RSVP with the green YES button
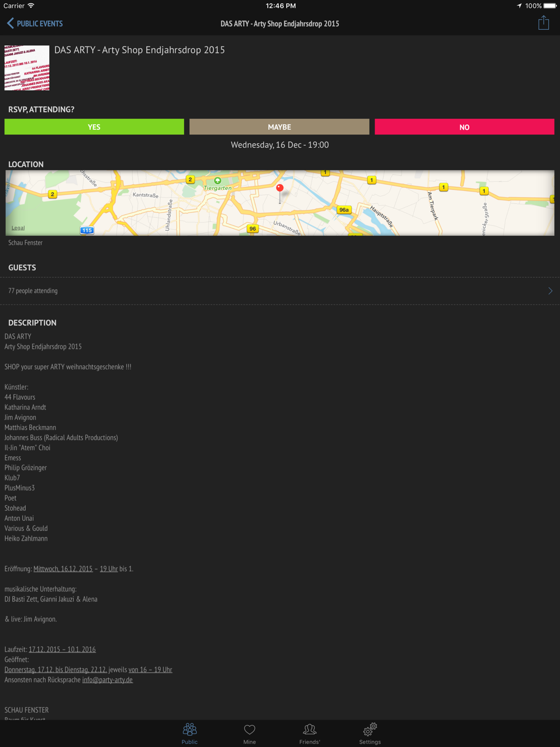The height and width of the screenshot is (747, 560). point(94,127)
